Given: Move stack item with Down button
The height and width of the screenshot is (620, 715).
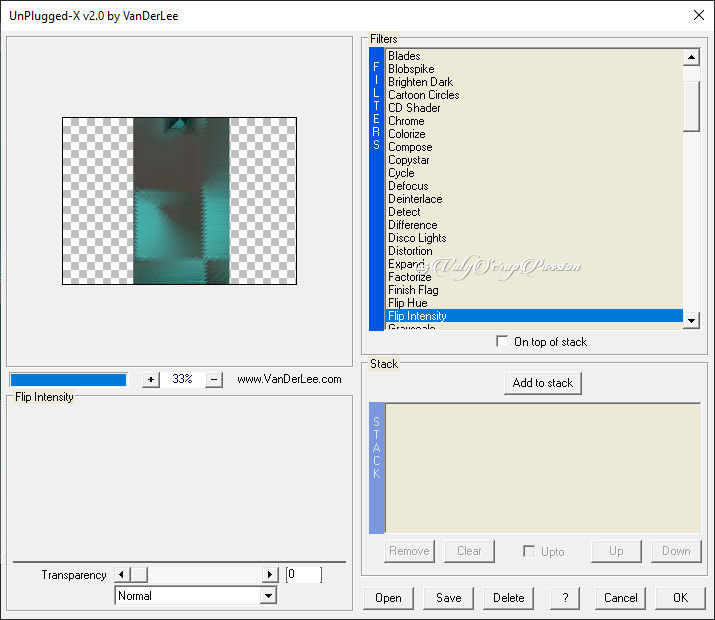Looking at the screenshot, I should 676,551.
